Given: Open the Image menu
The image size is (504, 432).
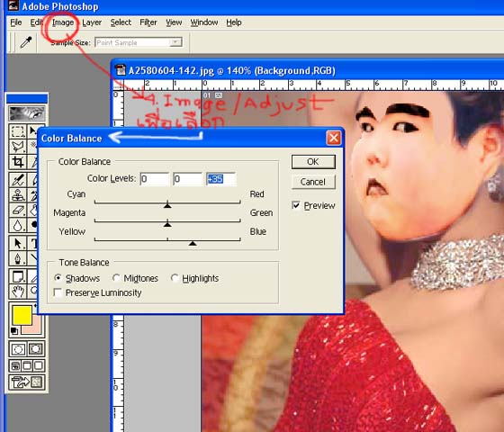Looking at the screenshot, I should pyautogui.click(x=63, y=22).
